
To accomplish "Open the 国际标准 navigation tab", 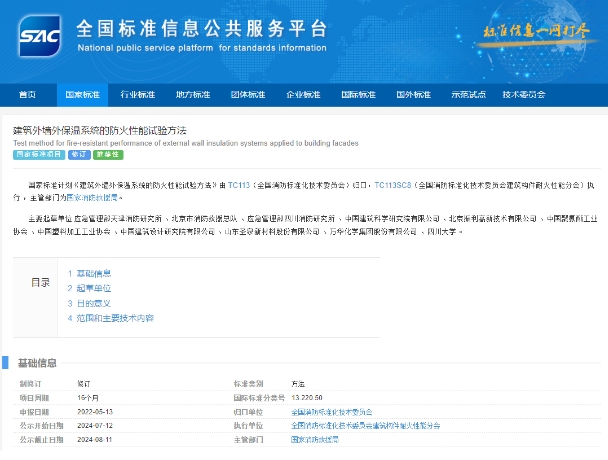I will (357, 95).
